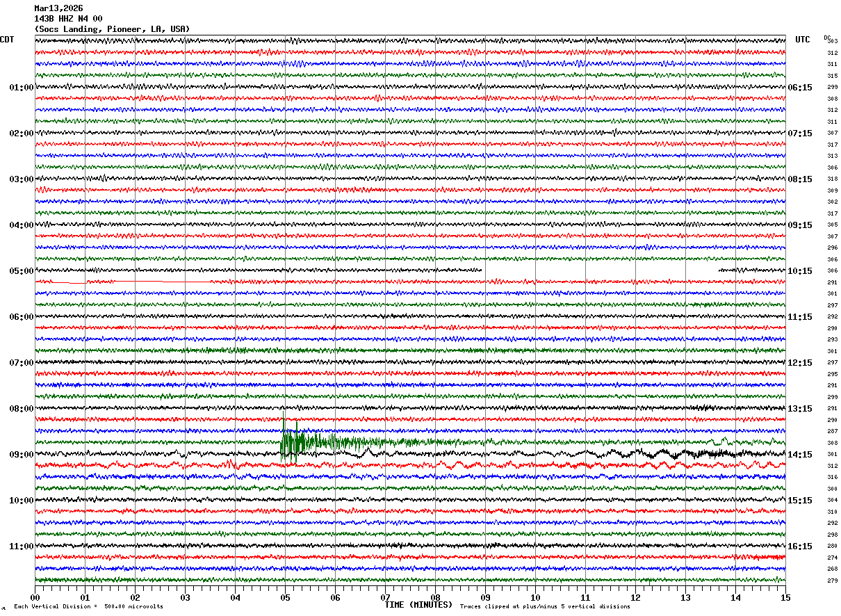Select the 16:15 UTC row label
Image resolution: width=841 pixels, height=616 pixels.
coord(800,546)
